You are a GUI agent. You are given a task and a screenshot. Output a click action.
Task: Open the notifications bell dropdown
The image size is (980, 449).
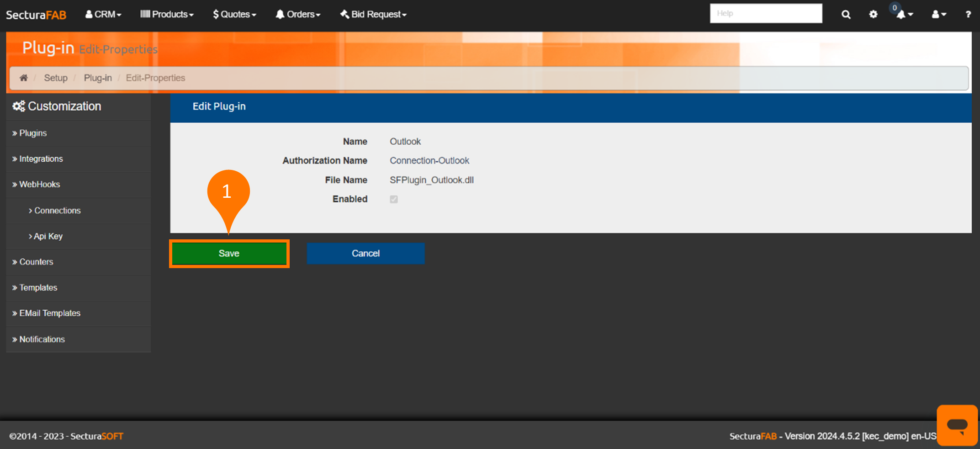[904, 14]
